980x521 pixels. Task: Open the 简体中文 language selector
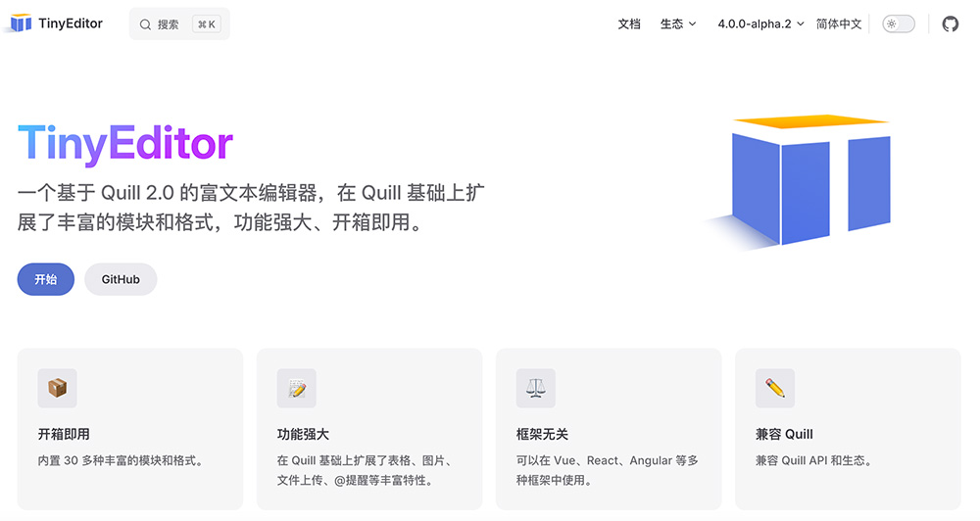(x=839, y=24)
